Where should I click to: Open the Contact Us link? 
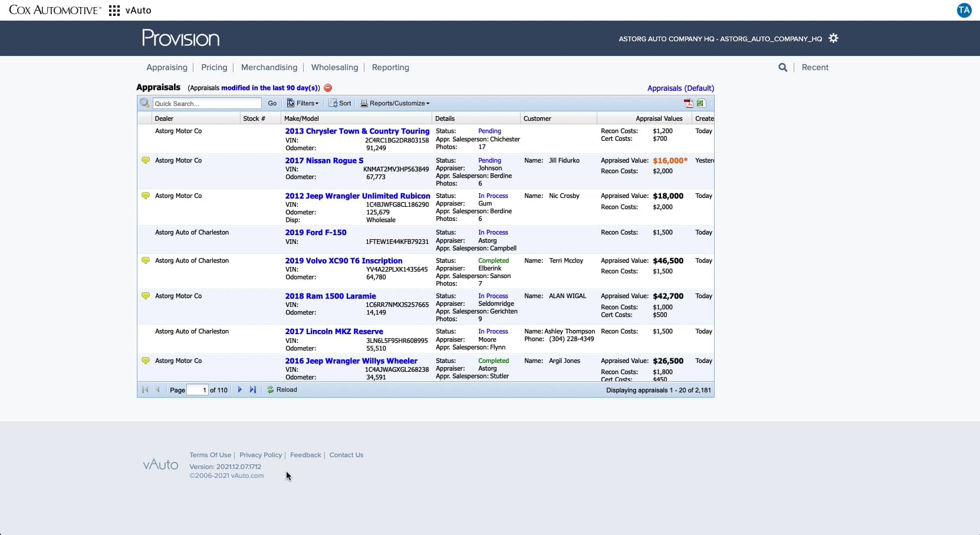point(346,455)
